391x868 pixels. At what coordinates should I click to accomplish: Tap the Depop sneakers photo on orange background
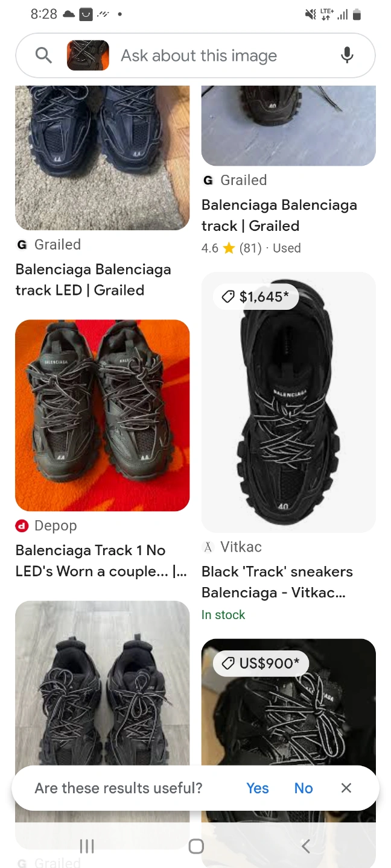point(103,415)
